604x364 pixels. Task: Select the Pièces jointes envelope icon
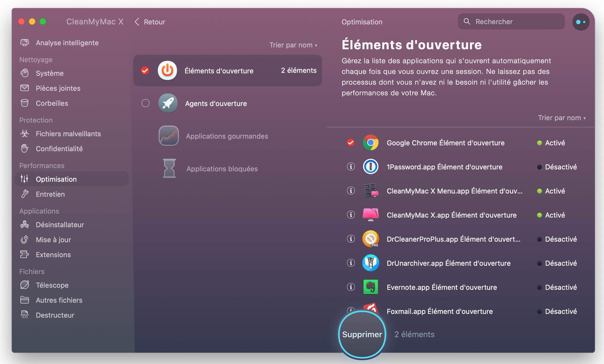click(25, 88)
